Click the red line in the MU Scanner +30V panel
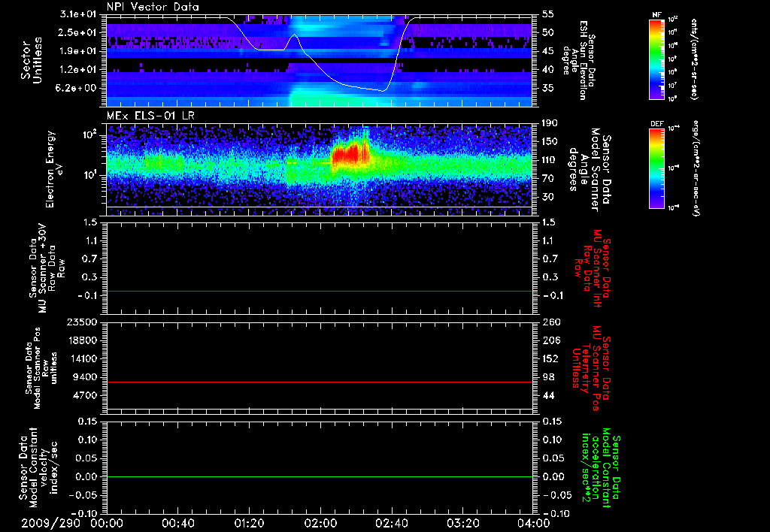This screenshot has width=770, height=532. click(x=320, y=291)
